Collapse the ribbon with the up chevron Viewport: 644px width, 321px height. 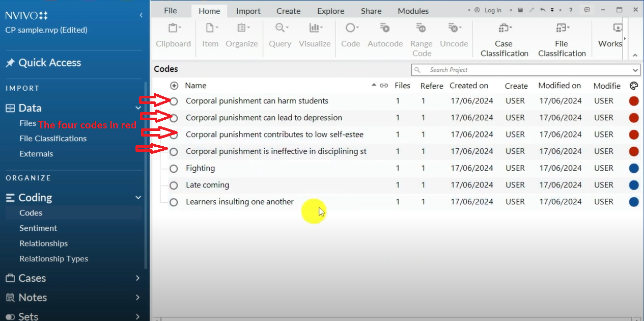tap(635, 55)
